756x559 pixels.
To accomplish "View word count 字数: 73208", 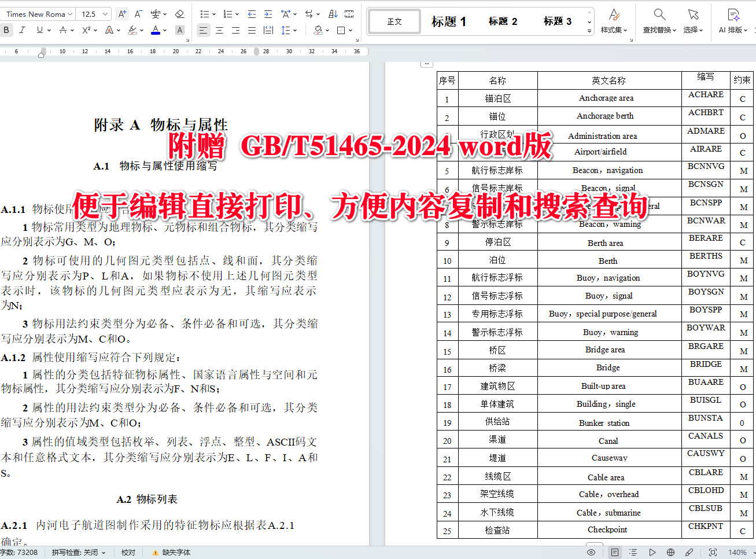I will click(x=19, y=552).
